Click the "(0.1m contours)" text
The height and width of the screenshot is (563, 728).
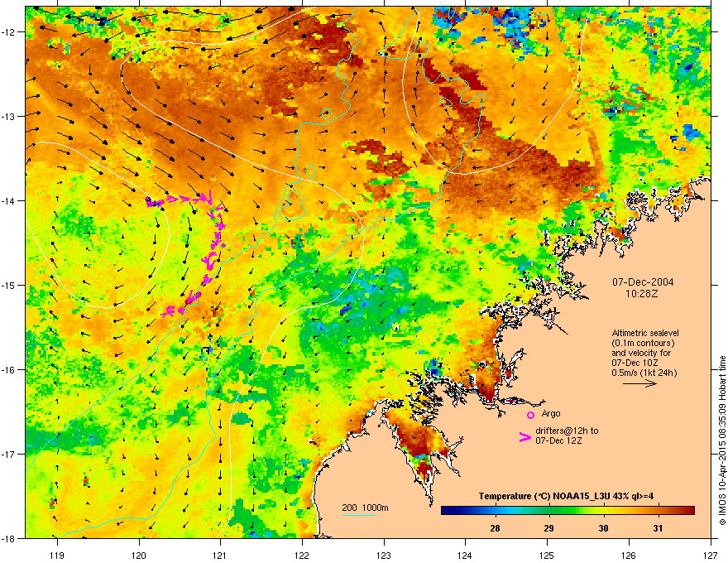click(x=643, y=344)
